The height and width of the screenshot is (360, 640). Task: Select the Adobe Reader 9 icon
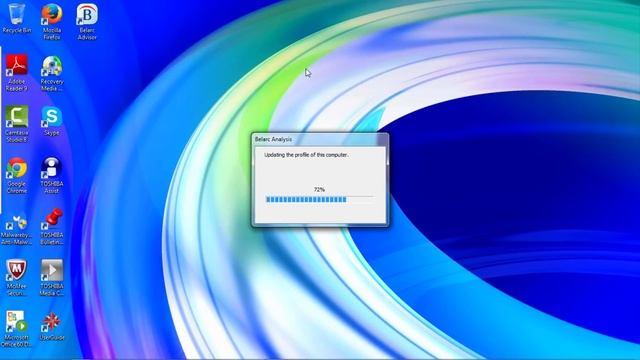[x=17, y=73]
